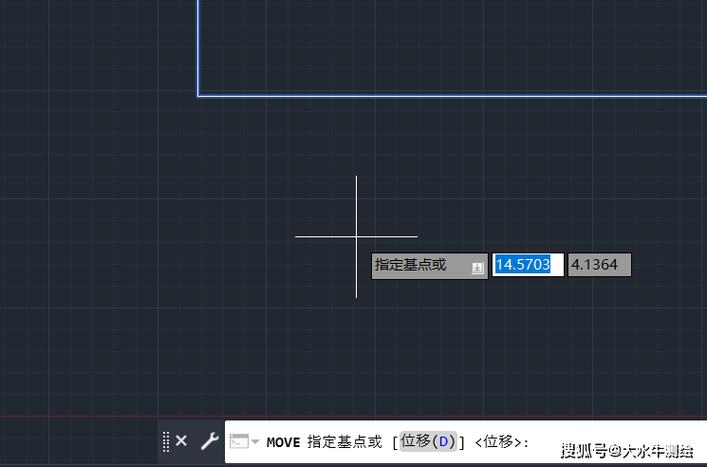The width and height of the screenshot is (707, 467).
Task: Click the 4.1364 Y coordinate field
Action: click(599, 265)
